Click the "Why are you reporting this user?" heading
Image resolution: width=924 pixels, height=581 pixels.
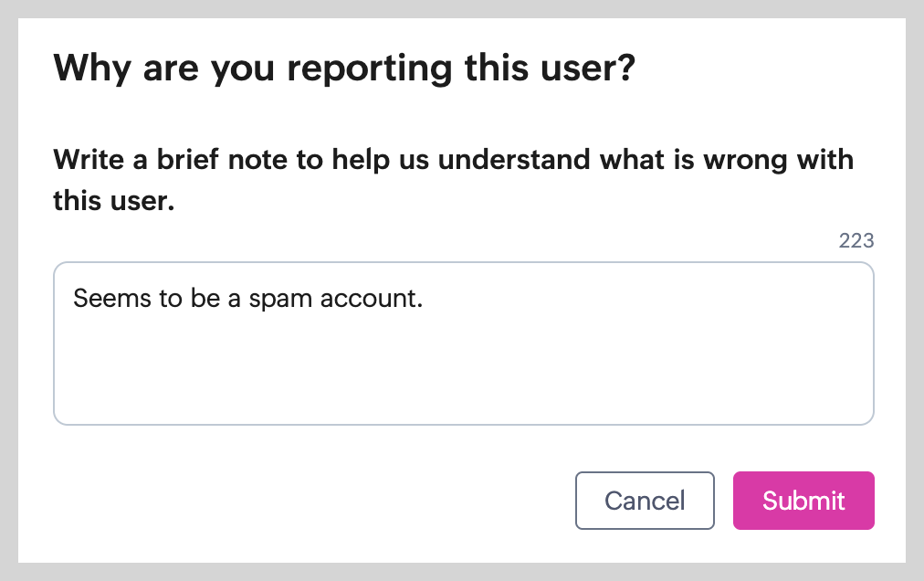coord(344,69)
